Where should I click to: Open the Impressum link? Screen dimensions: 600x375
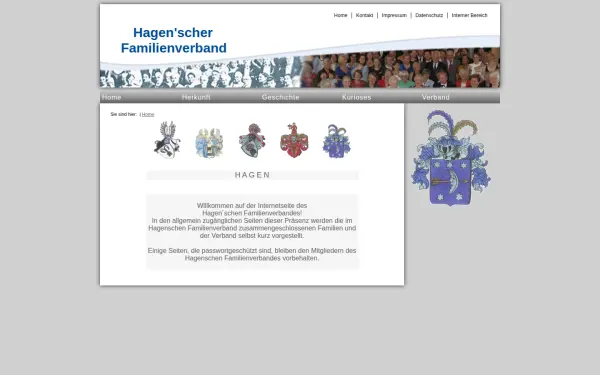[394, 15]
